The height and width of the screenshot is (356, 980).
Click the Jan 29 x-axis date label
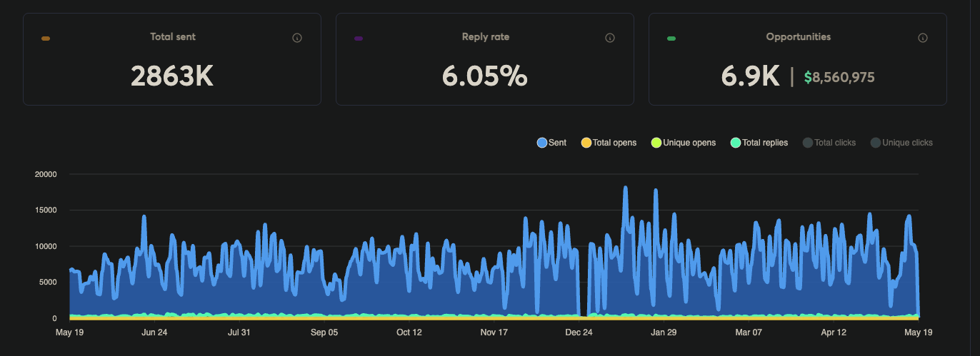coord(664,332)
